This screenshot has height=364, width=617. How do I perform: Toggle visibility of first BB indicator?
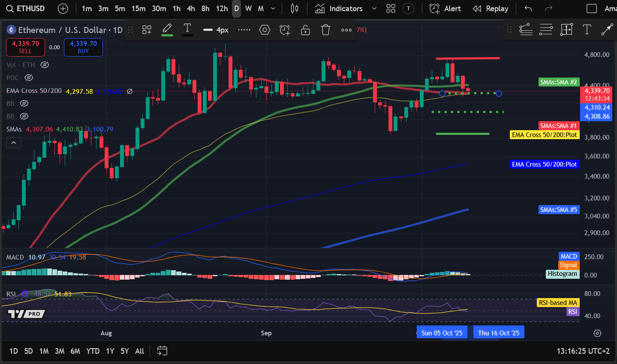click(x=24, y=104)
